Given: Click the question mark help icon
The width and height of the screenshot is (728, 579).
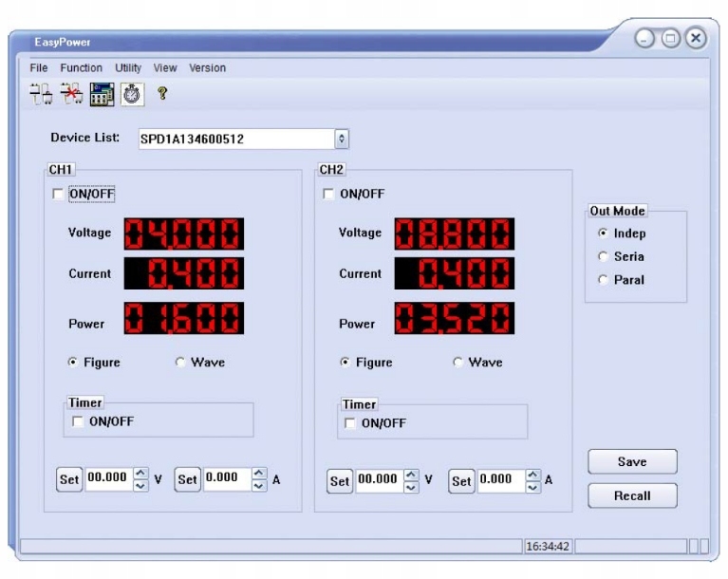Looking at the screenshot, I should click(x=162, y=93).
